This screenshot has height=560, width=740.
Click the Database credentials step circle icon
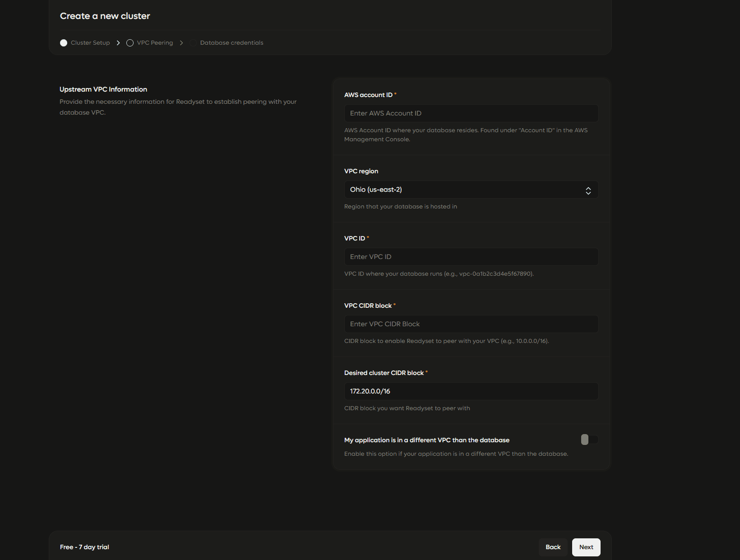(193, 43)
